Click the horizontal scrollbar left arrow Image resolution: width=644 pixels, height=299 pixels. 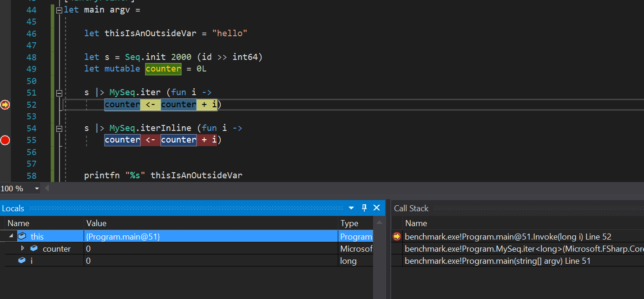[x=46, y=188]
